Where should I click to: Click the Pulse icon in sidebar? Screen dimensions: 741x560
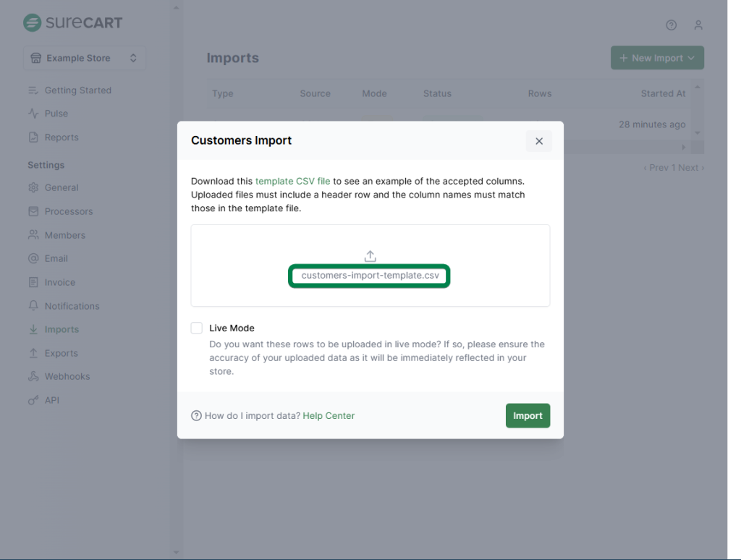pos(33,114)
